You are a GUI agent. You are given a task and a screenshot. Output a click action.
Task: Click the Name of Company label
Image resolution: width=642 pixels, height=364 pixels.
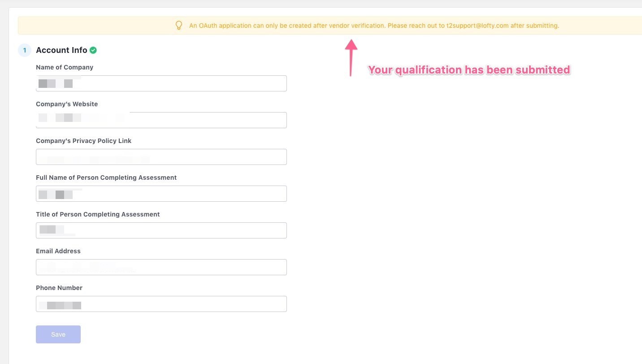[65, 67]
